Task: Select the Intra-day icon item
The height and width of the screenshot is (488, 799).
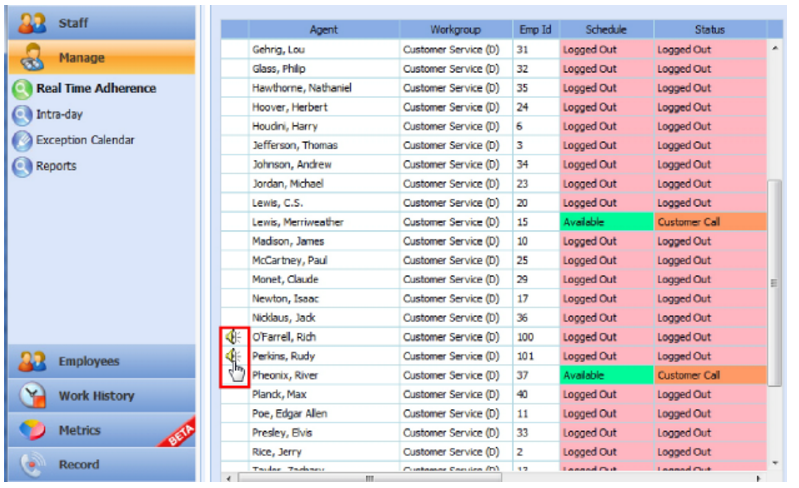Action: (22, 115)
